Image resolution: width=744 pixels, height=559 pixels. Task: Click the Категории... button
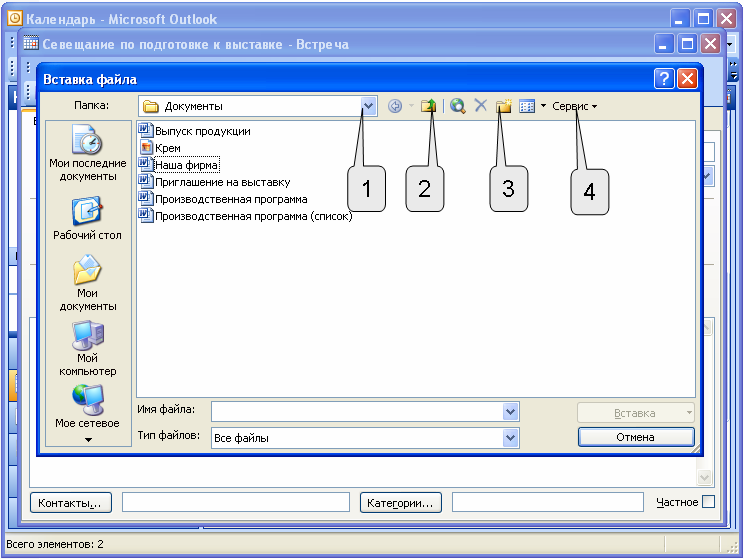(x=400, y=503)
